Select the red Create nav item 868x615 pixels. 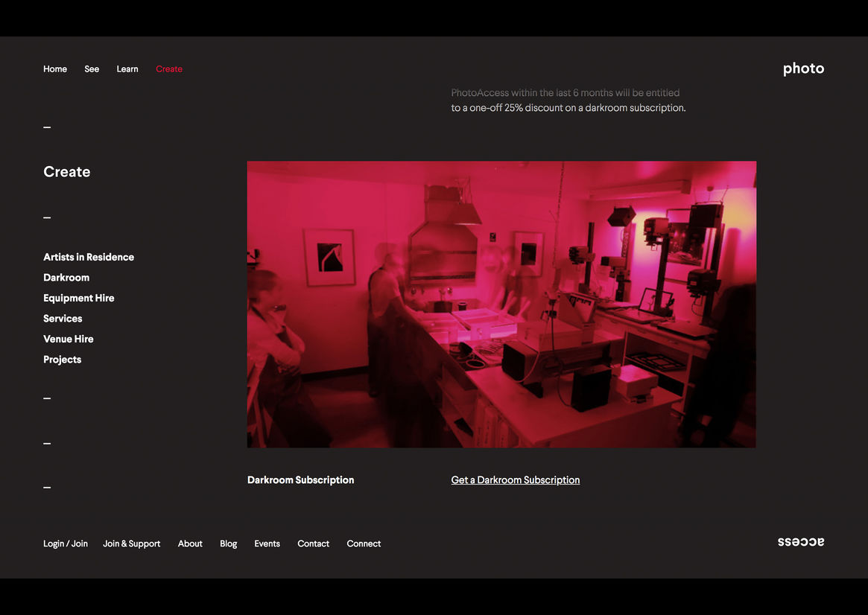[169, 69]
